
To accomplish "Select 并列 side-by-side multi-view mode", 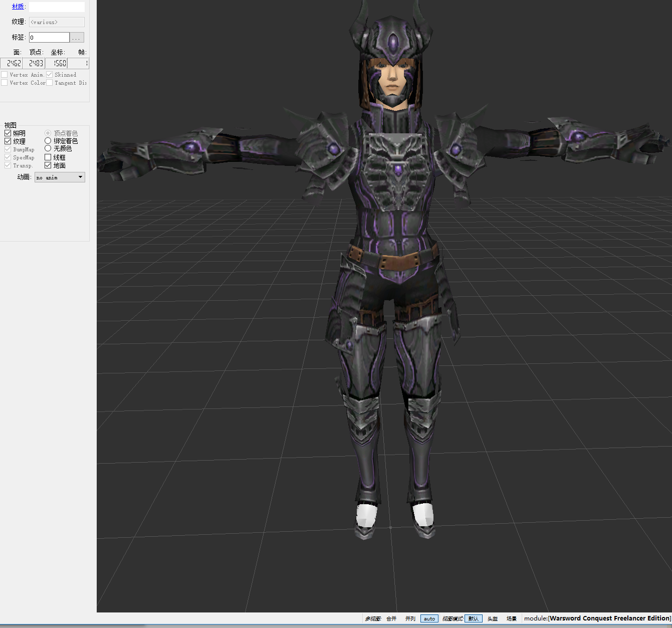I will (410, 618).
